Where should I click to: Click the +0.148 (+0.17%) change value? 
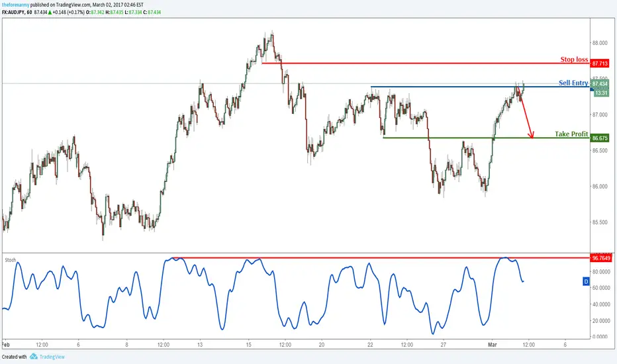click(68, 12)
